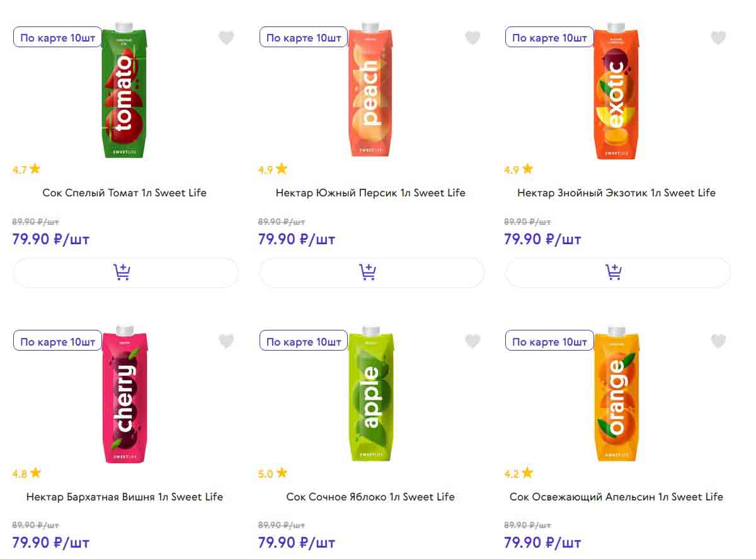Click По карте 10шт badge on orange juice
Screen dimensions: 756x559
pos(549,342)
